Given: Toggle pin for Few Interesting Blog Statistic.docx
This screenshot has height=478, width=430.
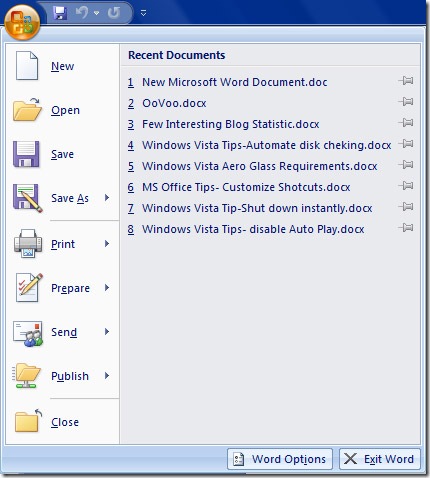Looking at the screenshot, I should click(406, 122).
